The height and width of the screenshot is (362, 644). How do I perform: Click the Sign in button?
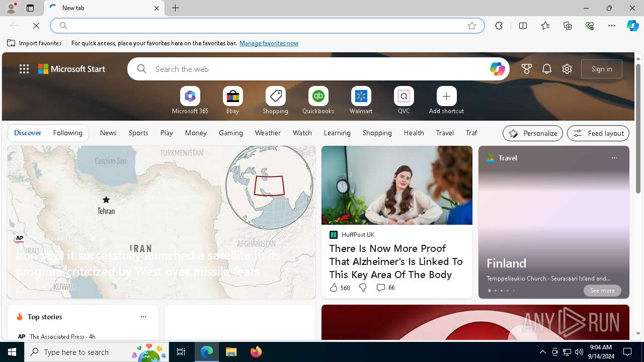coord(602,69)
